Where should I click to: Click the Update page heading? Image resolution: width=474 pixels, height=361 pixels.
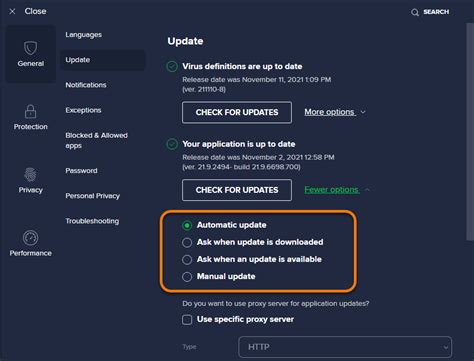pos(185,41)
